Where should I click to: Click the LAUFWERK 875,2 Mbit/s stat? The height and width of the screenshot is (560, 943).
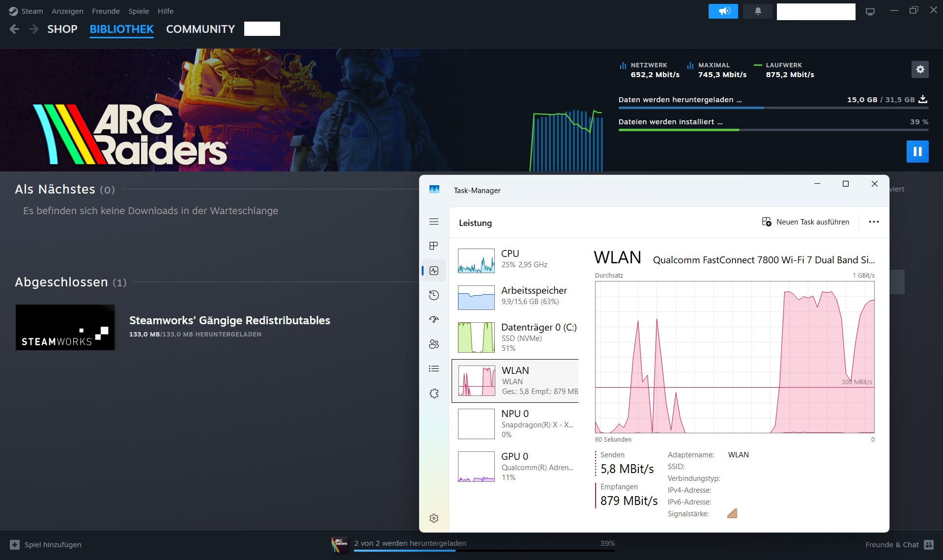tap(784, 70)
